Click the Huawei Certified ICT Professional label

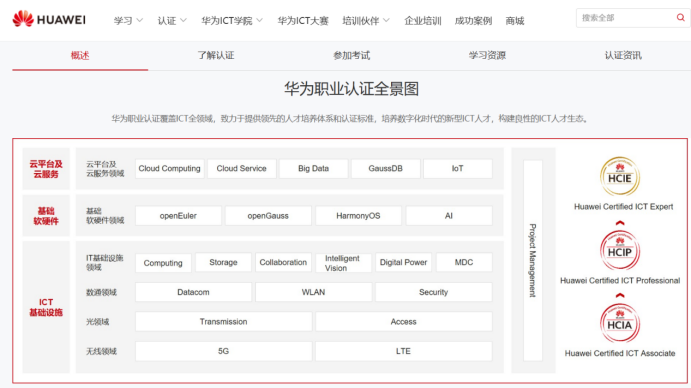tap(620, 280)
